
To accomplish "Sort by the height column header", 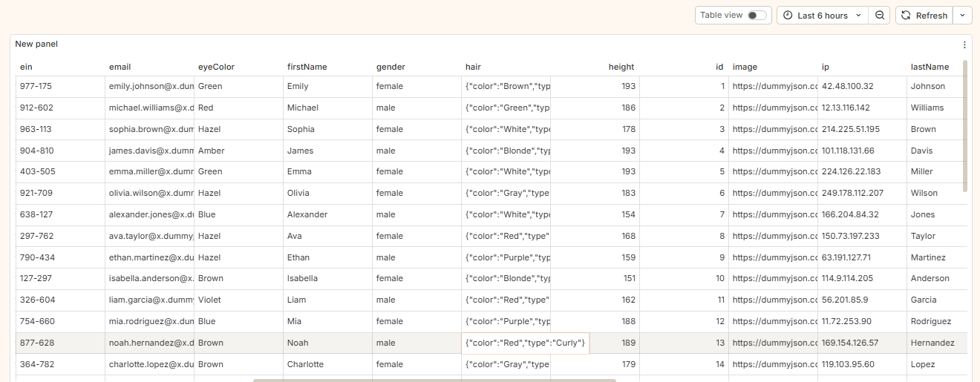I will [621, 67].
